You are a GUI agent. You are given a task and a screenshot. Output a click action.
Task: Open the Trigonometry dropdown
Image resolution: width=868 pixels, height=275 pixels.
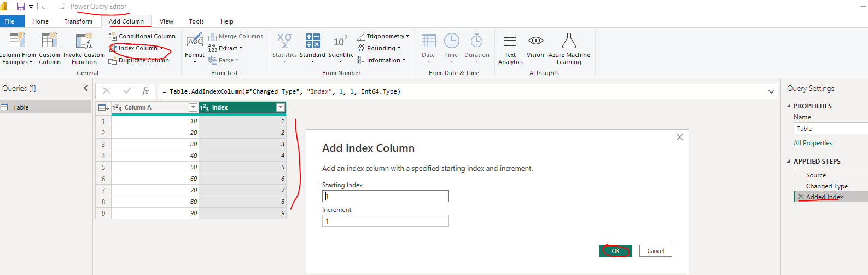[x=383, y=36]
